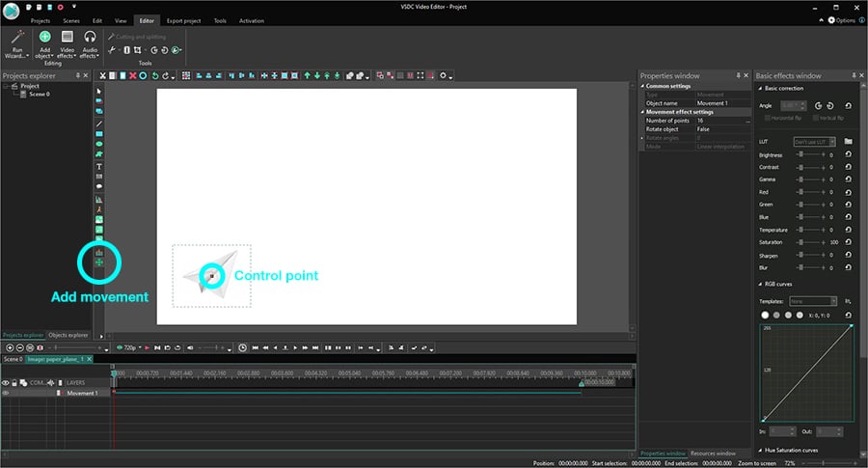
Task: Toggle Vertical flip checkbox
Action: pos(816,118)
